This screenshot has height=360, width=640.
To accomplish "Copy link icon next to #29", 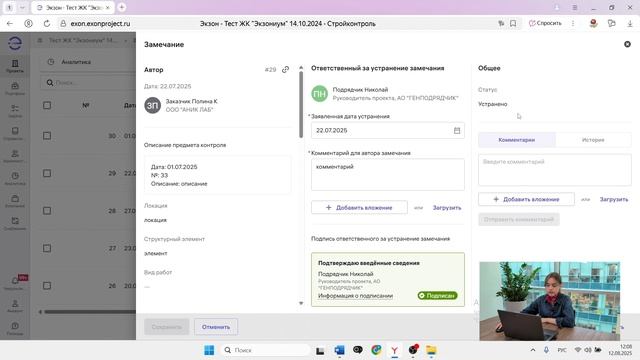I will [285, 69].
